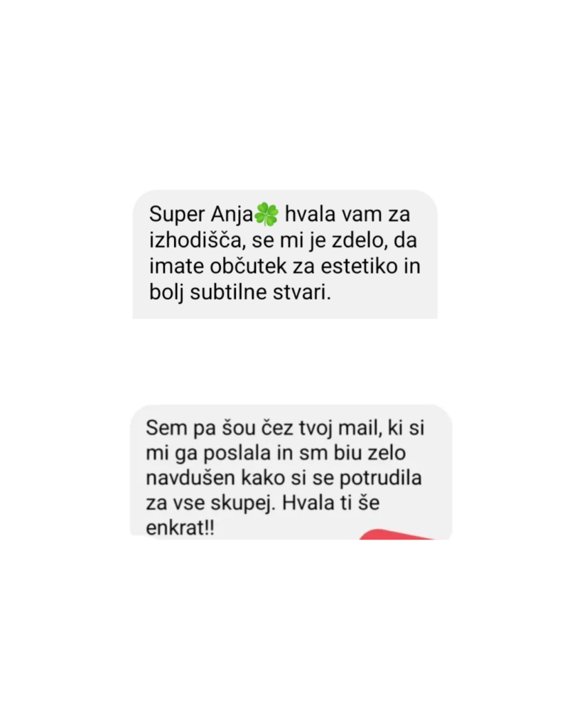Viewport: 582px width, 728px height.
Task: Click the word "potrudila" in second message
Action: 381,478
